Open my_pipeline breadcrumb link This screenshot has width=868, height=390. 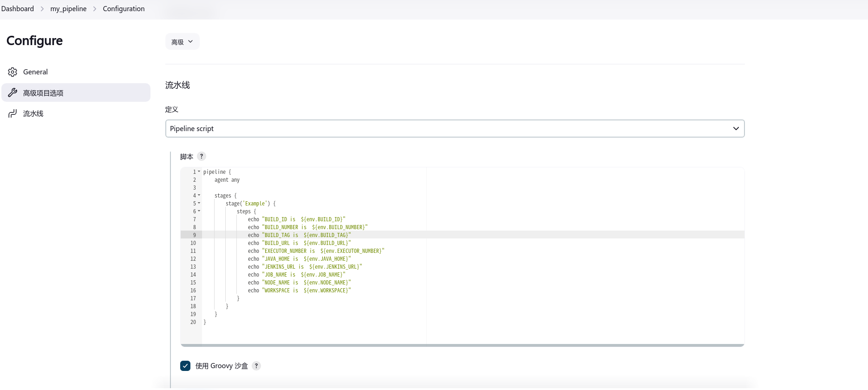68,9
